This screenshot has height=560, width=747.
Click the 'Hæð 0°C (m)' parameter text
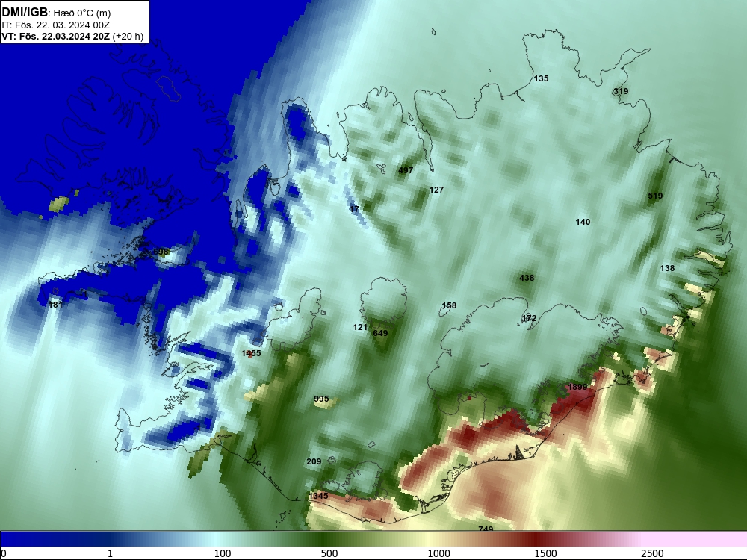point(82,13)
